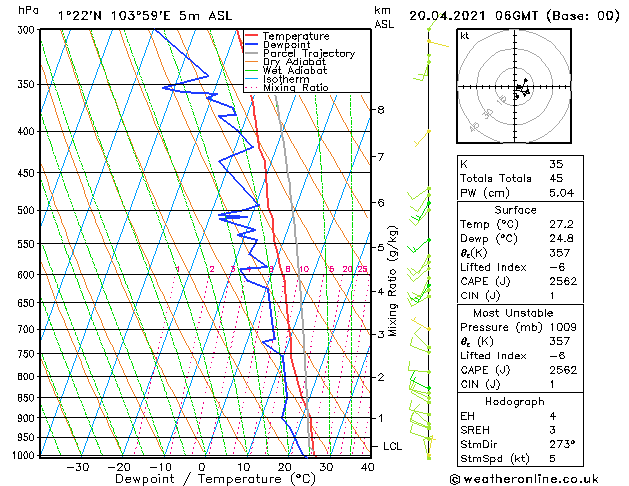Click the 0 temperature axis tick label
Screen dimensions: 629x486
coord(202,467)
